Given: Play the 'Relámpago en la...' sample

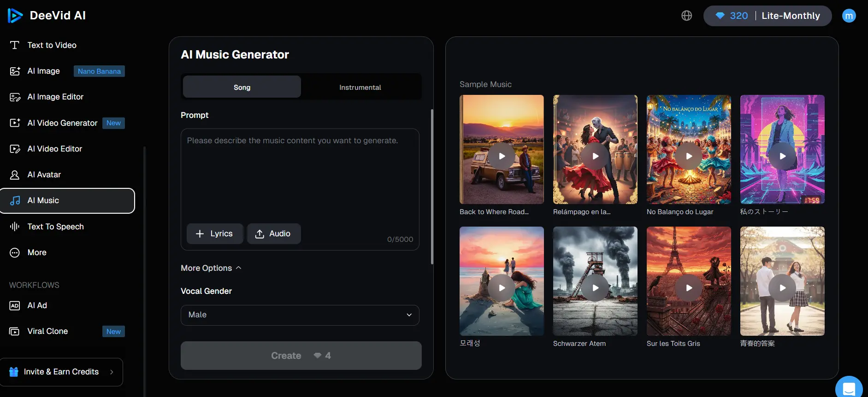Looking at the screenshot, I should (x=595, y=156).
